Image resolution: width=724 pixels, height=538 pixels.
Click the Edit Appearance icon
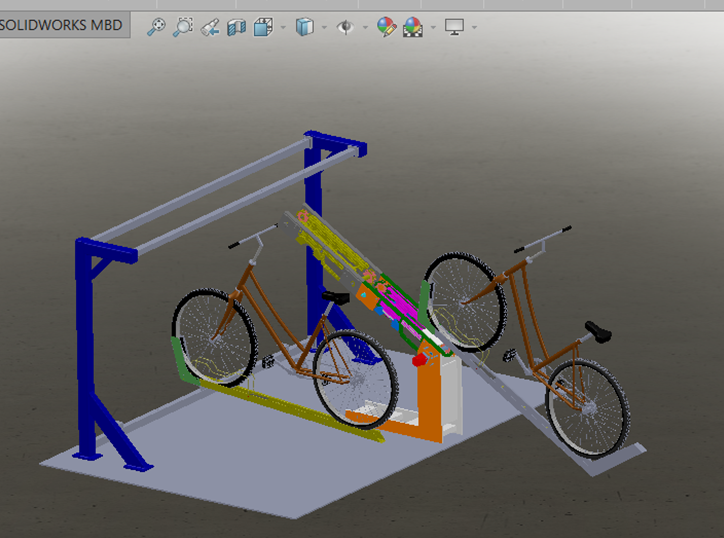point(386,27)
